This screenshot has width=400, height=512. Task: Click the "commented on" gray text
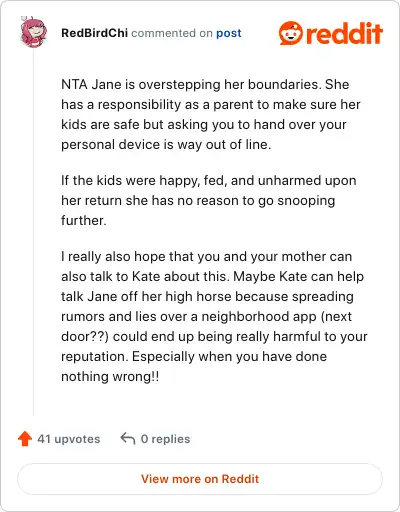pyautogui.click(x=172, y=33)
